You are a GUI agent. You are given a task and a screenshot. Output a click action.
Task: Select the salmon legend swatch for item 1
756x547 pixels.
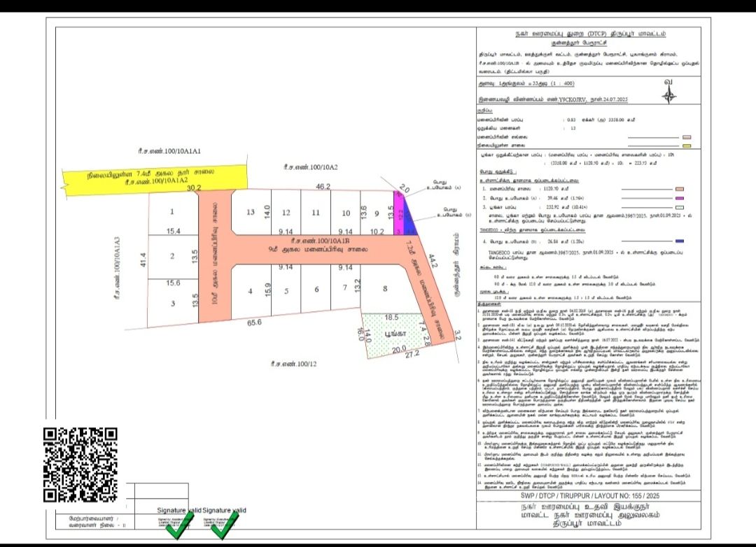(680, 190)
